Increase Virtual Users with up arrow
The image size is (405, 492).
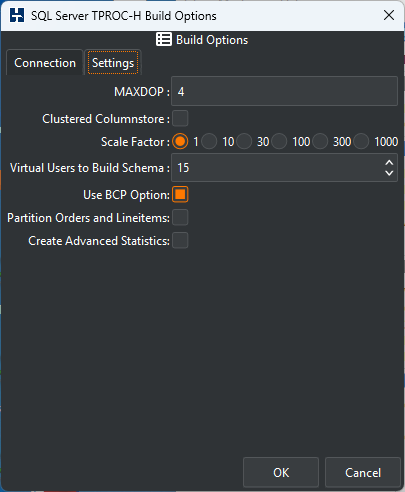pyautogui.click(x=389, y=163)
